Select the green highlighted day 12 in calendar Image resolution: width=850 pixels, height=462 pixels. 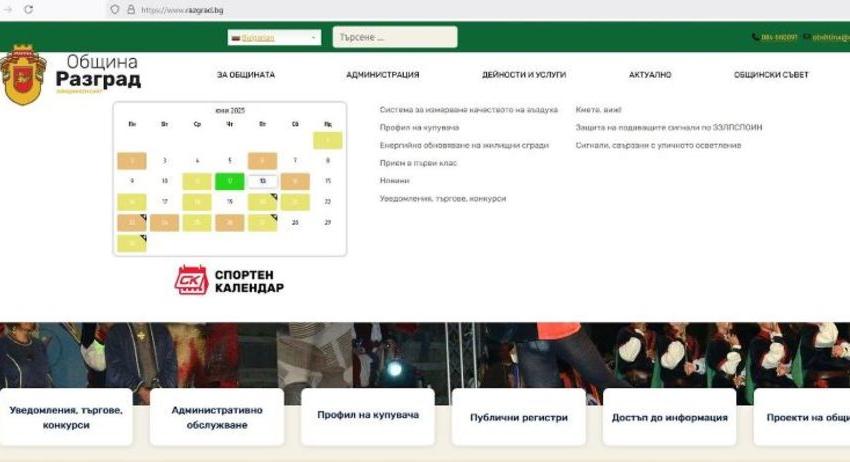tap(230, 181)
